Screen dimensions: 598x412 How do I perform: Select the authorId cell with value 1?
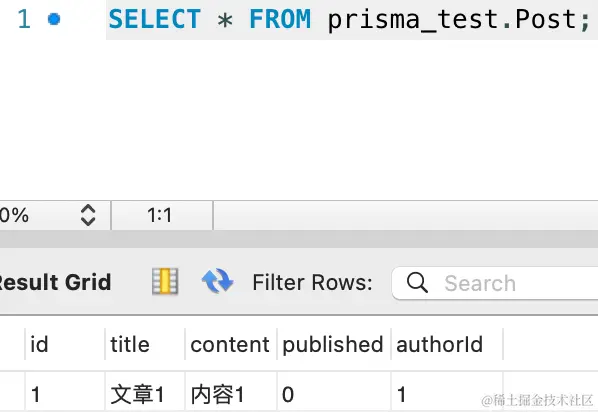point(447,394)
